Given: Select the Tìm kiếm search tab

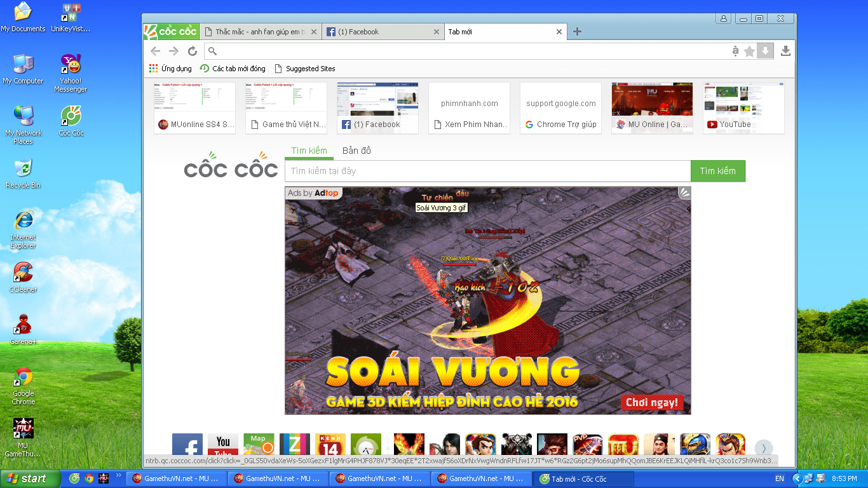Looking at the screenshot, I should coord(309,151).
